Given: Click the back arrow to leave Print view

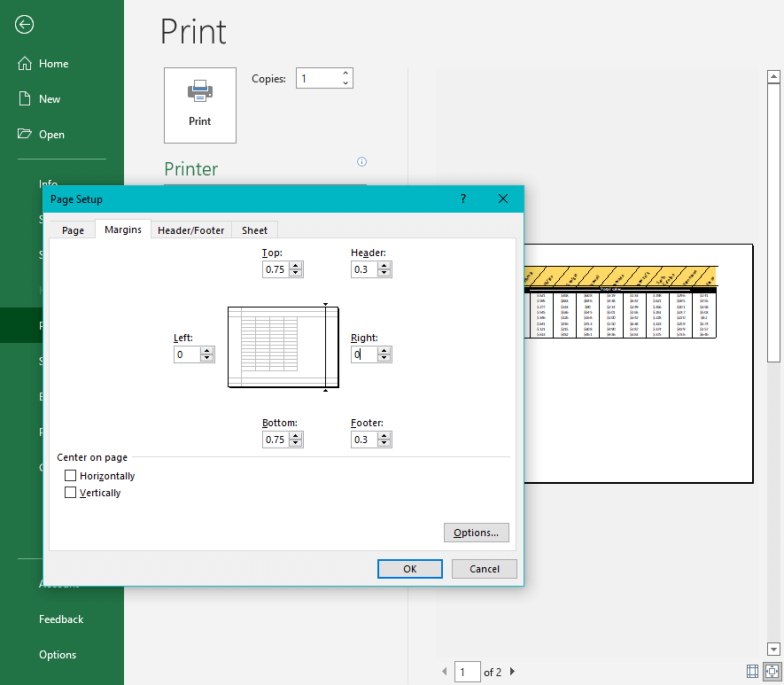Looking at the screenshot, I should pos(24,25).
